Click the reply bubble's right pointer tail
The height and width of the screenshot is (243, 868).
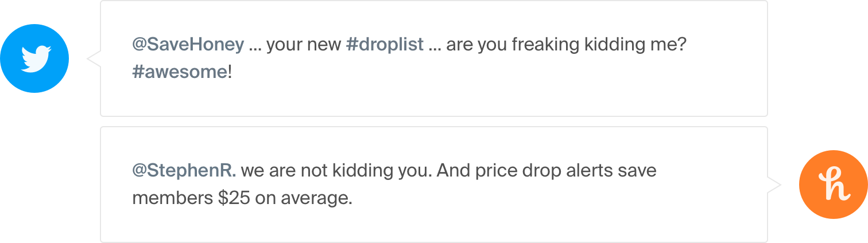click(774, 185)
